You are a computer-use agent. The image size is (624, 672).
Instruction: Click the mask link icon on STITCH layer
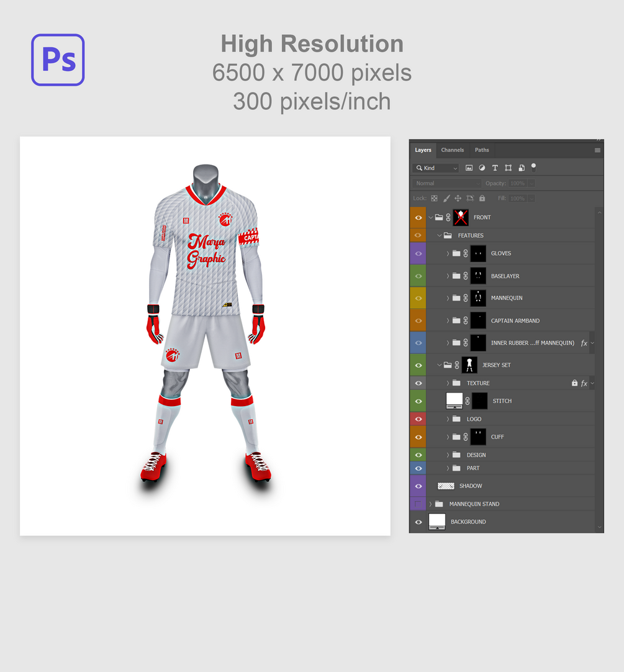tap(467, 401)
